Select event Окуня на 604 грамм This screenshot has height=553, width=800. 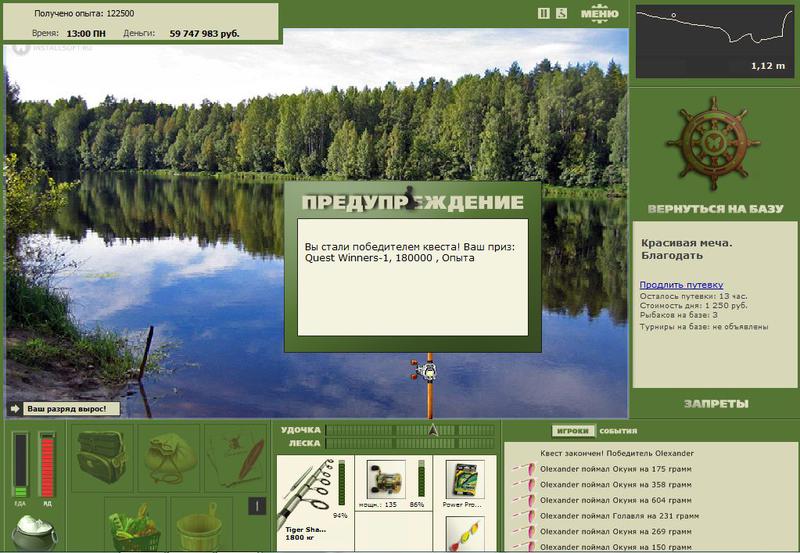[x=616, y=500]
